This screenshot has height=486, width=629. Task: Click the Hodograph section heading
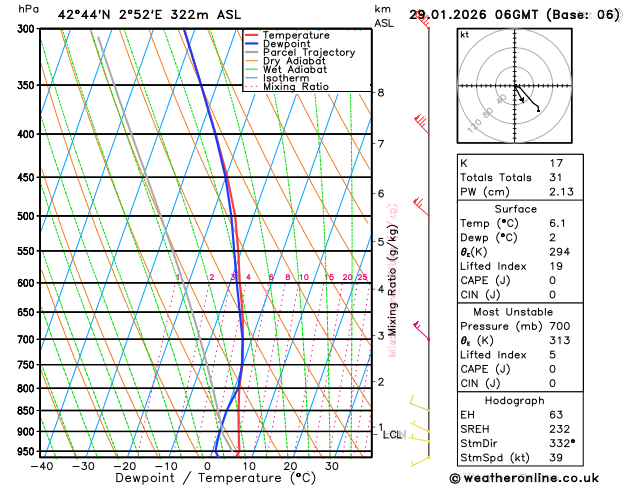pyautogui.click(x=515, y=401)
